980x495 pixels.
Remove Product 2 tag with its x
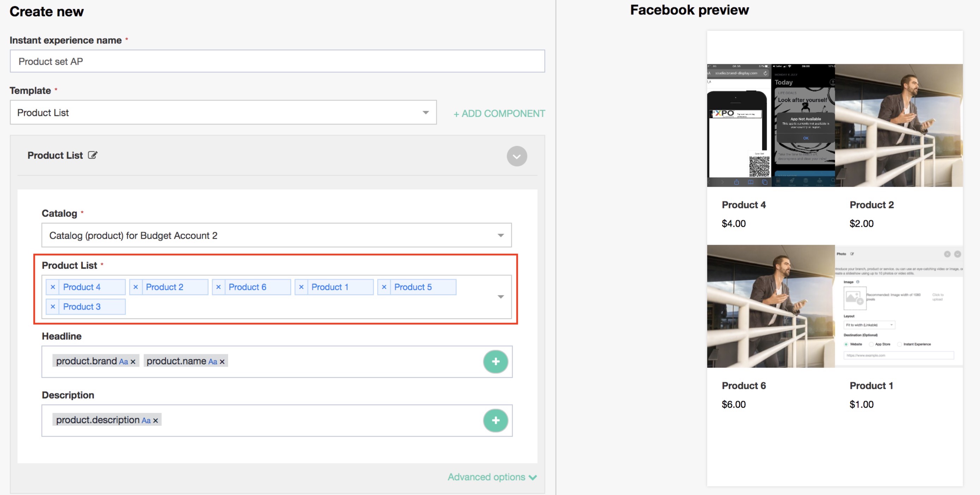135,287
